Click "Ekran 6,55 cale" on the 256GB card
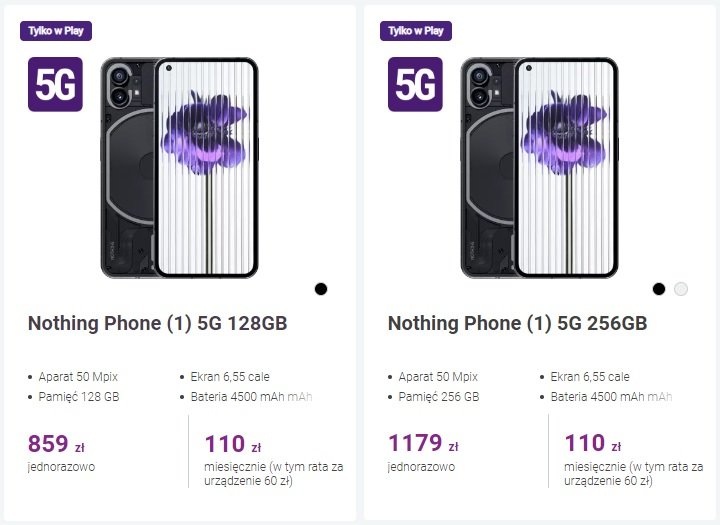The image size is (720, 525). pyautogui.click(x=590, y=377)
